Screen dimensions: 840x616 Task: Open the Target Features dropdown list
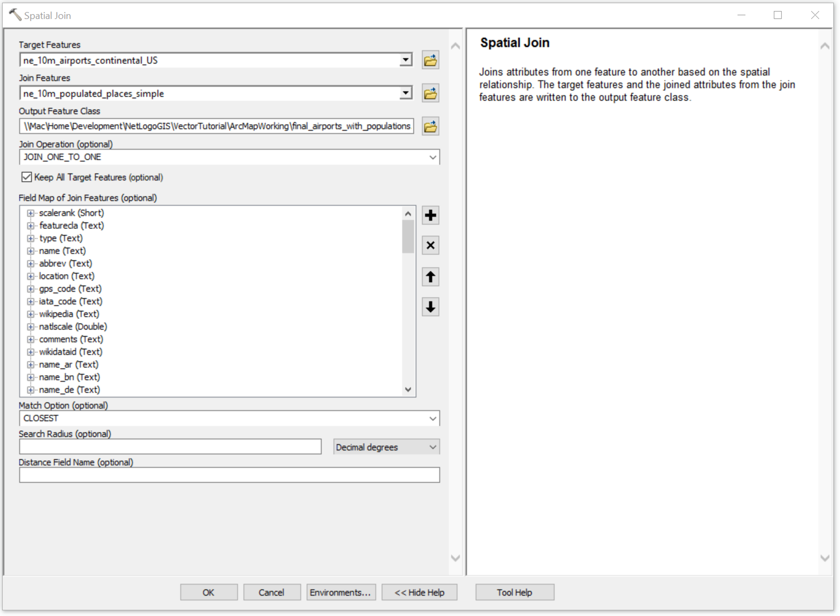(x=406, y=60)
